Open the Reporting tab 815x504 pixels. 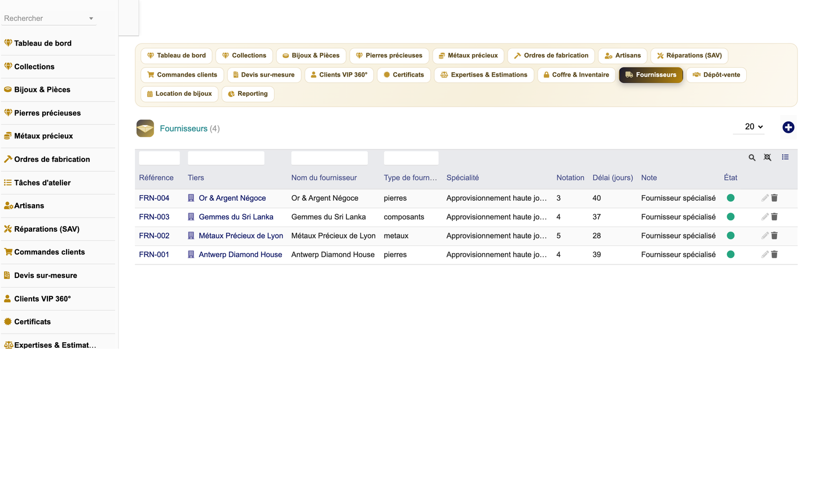[248, 94]
